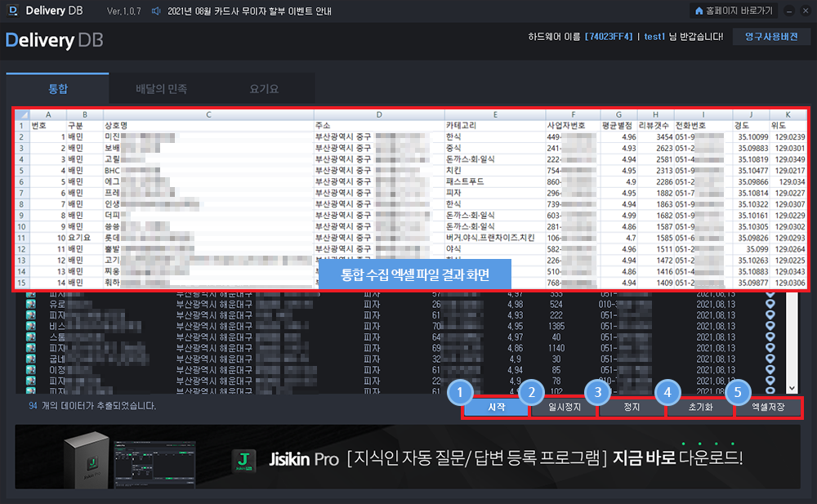The height and width of the screenshot is (504, 817).
Task: Open map pin for row with 1140 reviews
Action: click(770, 348)
